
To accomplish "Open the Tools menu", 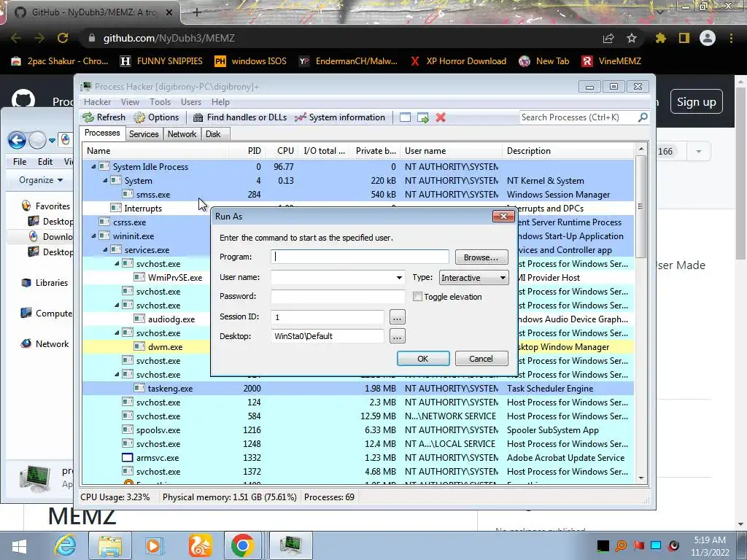I will [160, 102].
